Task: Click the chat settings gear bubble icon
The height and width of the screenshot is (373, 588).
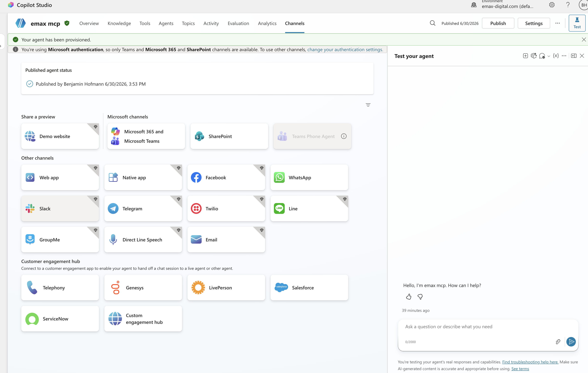Action: pos(542,56)
